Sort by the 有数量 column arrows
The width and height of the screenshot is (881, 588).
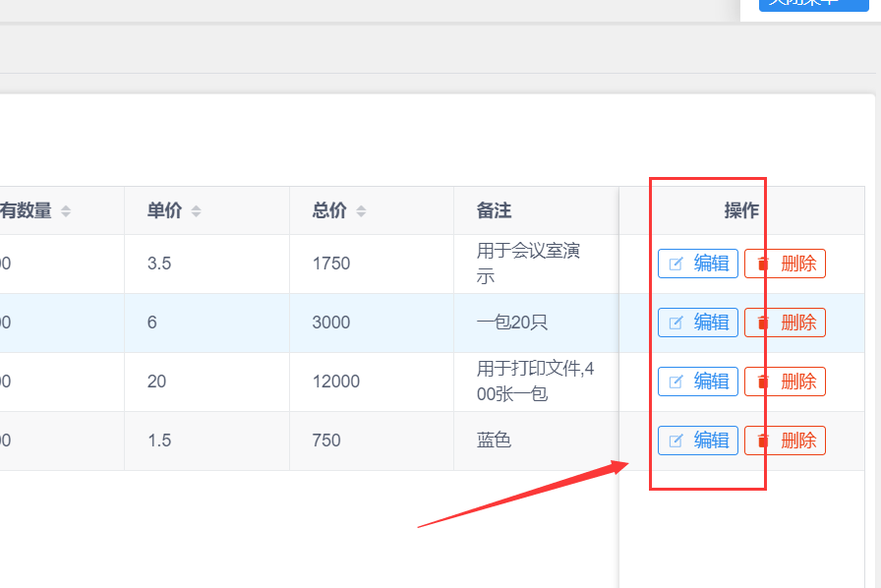[x=66, y=211]
